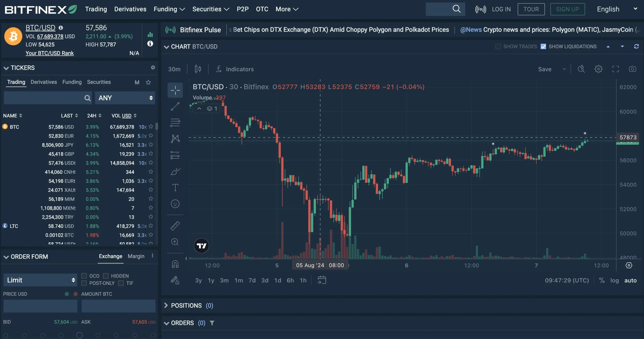Viewport: 644px width, 339px height.
Task: Tick the Hidden order checkbox
Action: (106, 276)
